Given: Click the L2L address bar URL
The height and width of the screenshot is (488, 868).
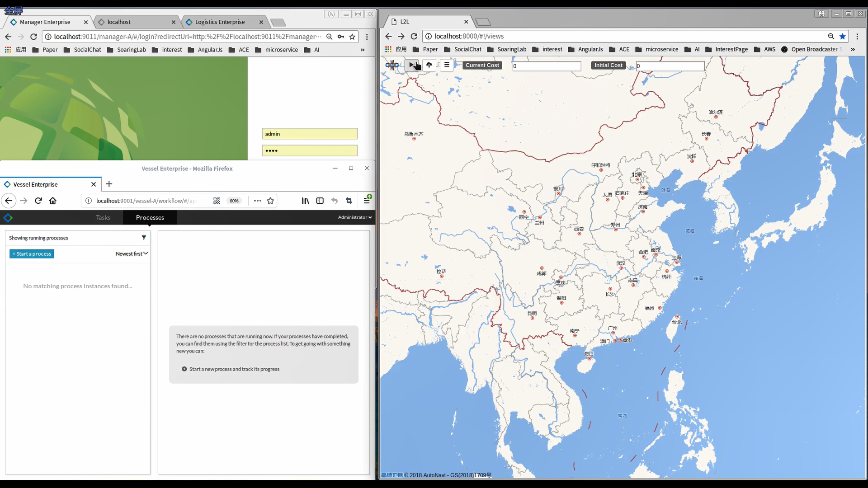Looking at the screenshot, I should pos(469,36).
